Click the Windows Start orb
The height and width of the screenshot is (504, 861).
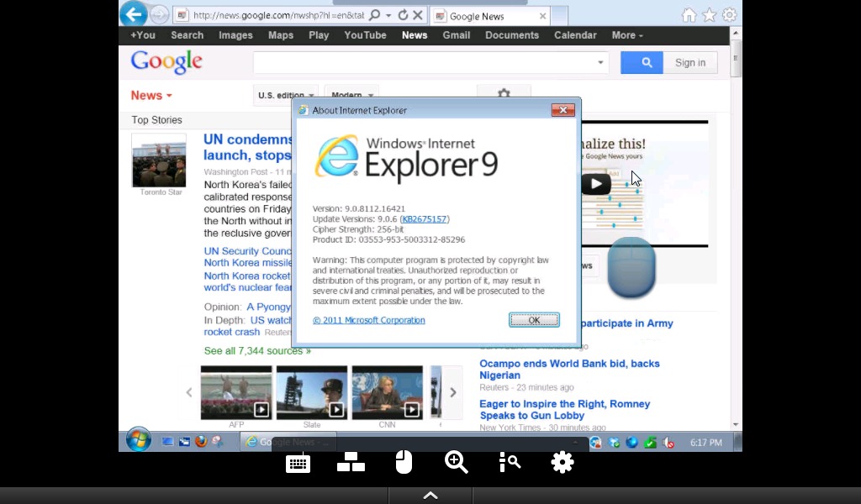[138, 440]
